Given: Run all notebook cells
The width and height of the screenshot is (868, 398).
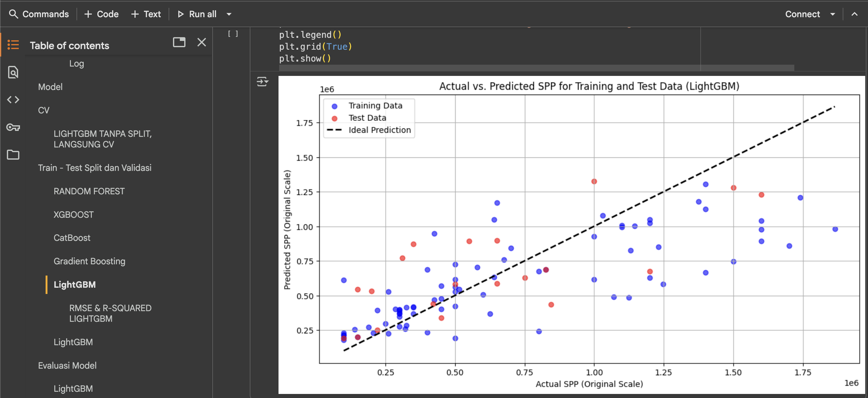Looking at the screenshot, I should pos(197,14).
